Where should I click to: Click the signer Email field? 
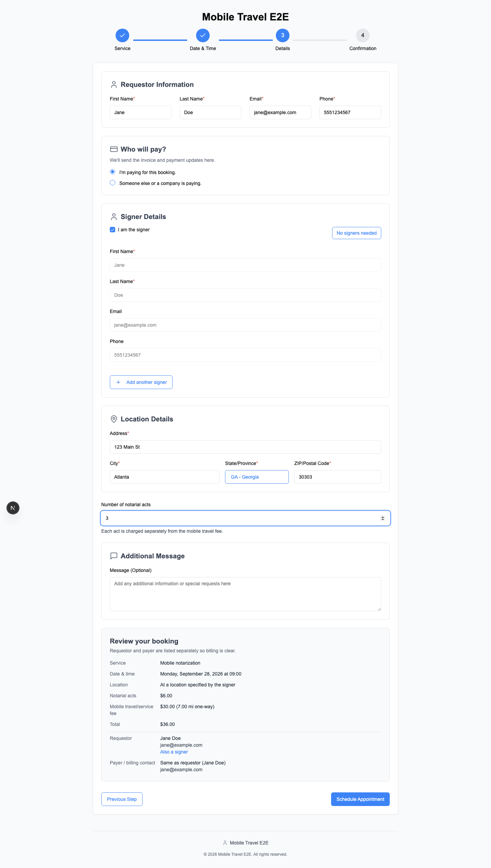point(245,325)
